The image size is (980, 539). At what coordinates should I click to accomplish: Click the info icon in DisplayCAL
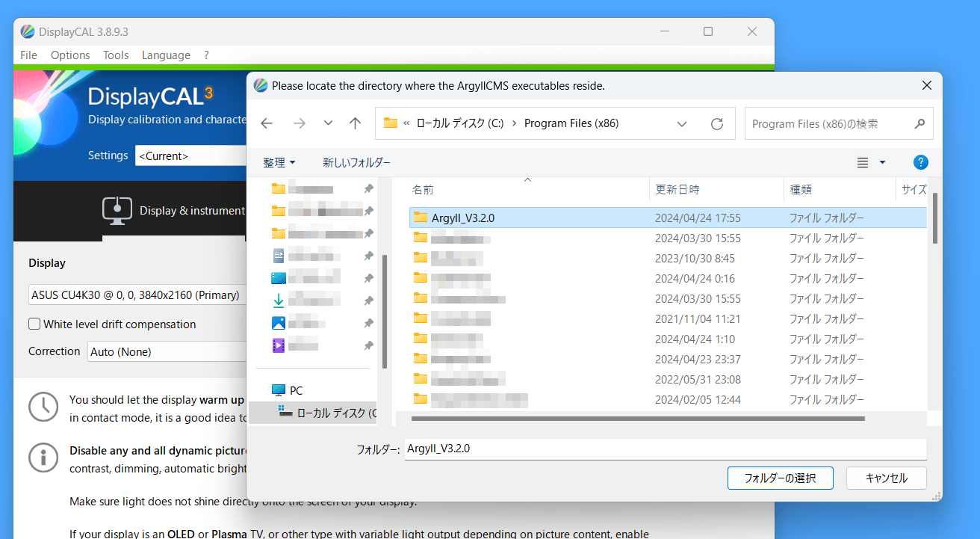pos(43,458)
